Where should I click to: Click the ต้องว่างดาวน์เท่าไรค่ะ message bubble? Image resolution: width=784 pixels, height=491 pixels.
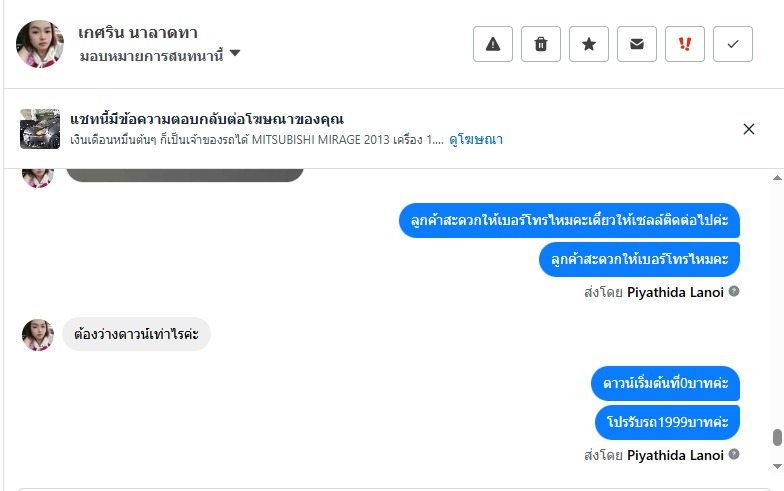pyautogui.click(x=136, y=334)
